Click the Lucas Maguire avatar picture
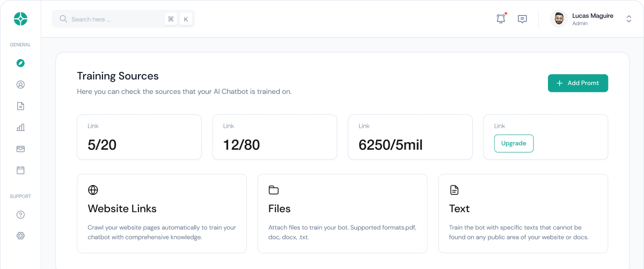The height and width of the screenshot is (269, 644). tap(559, 19)
